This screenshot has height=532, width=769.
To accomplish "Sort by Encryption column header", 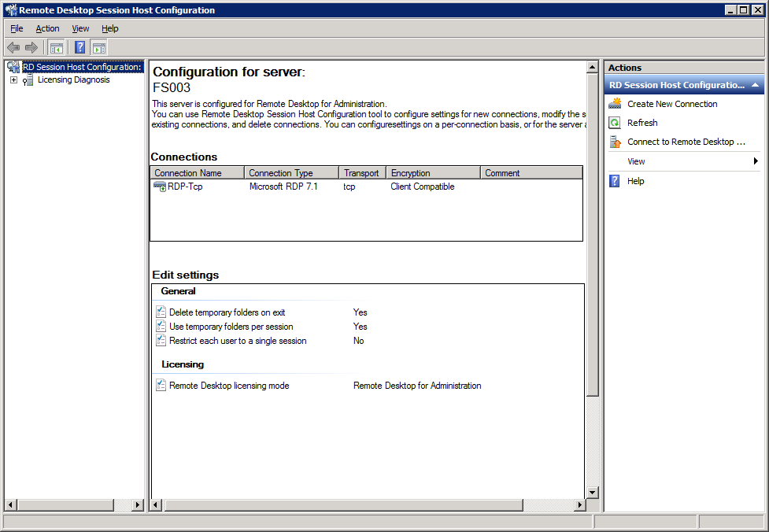I will click(x=433, y=173).
